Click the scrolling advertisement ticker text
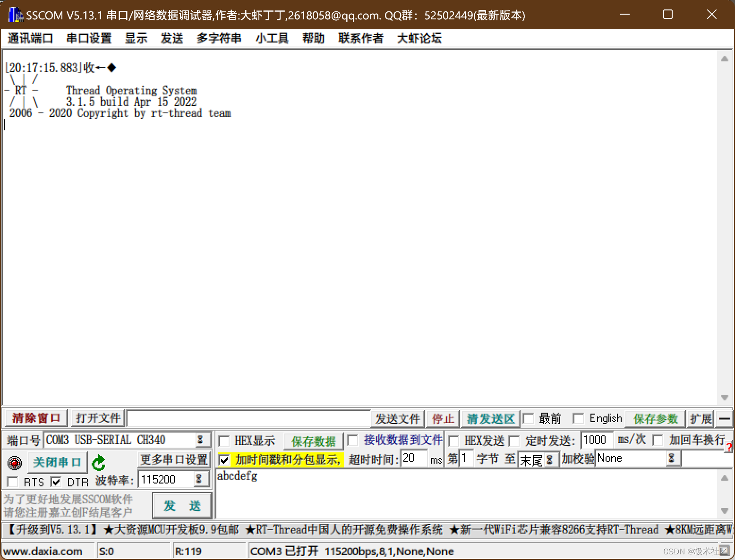735x560 pixels. (367, 530)
